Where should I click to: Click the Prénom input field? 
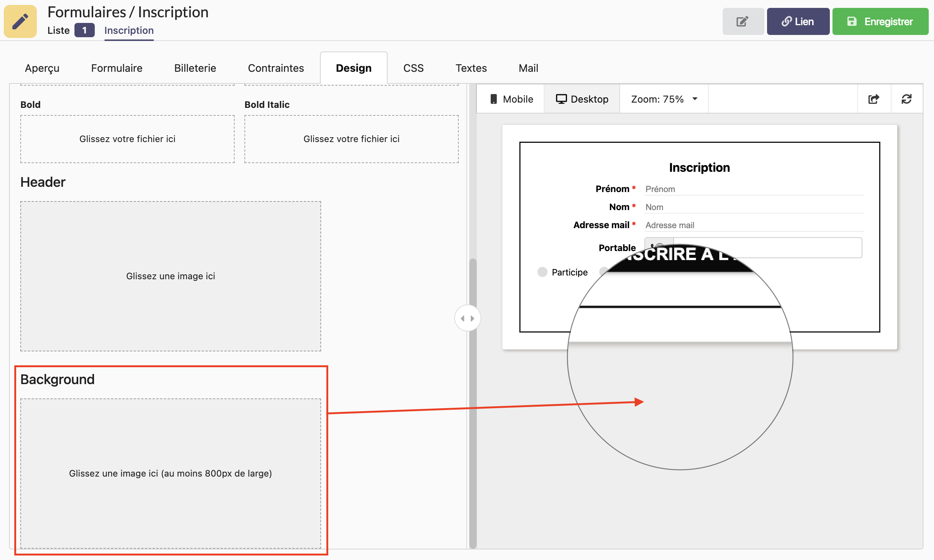[x=754, y=189]
